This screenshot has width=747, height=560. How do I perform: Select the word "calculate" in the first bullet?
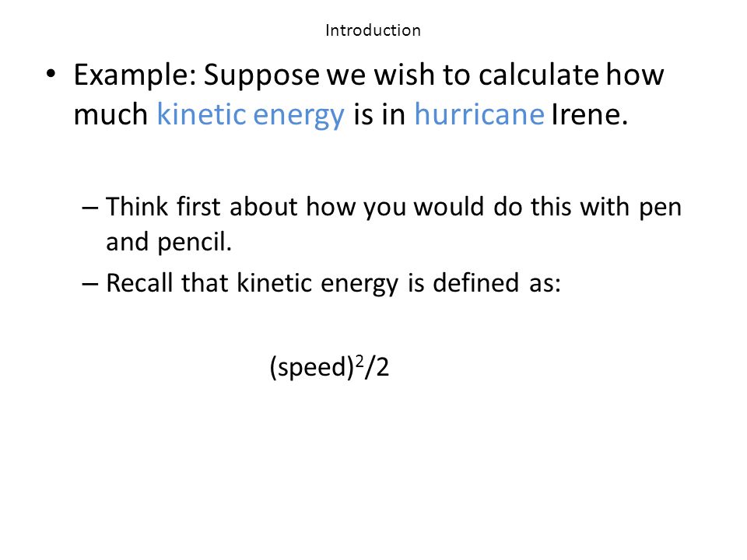click(538, 75)
